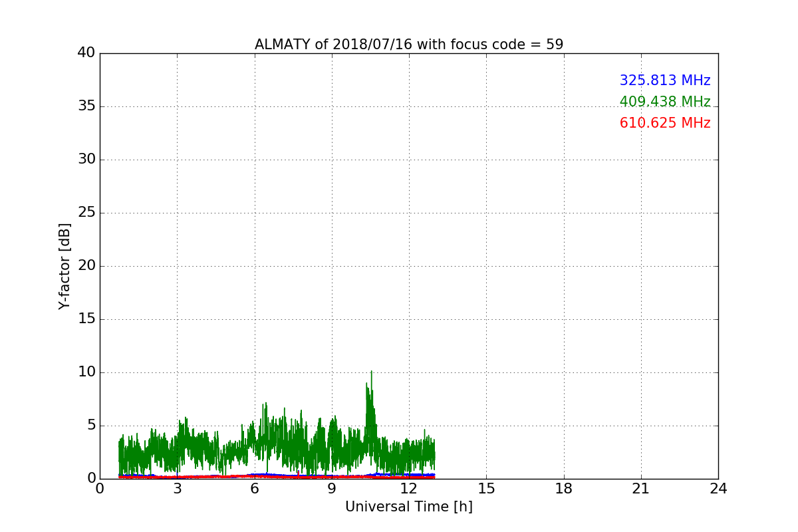Click the x-axis tick label 9

tap(332, 488)
